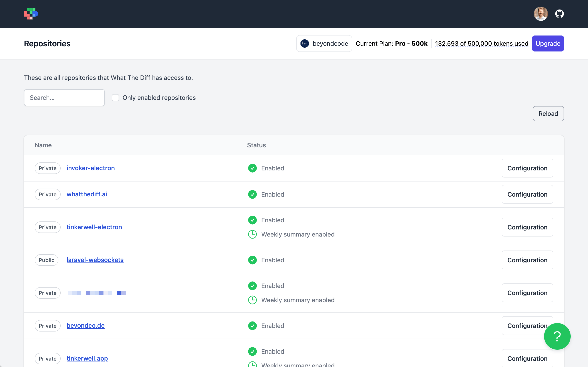The width and height of the screenshot is (588, 367).
Task: Open the blurred repository name link
Action: (97, 293)
